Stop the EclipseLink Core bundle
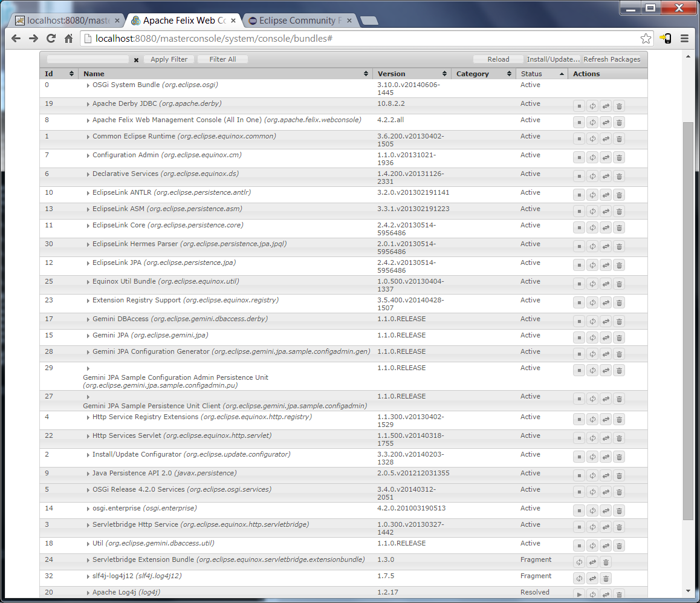This screenshot has width=700, height=603. click(579, 228)
